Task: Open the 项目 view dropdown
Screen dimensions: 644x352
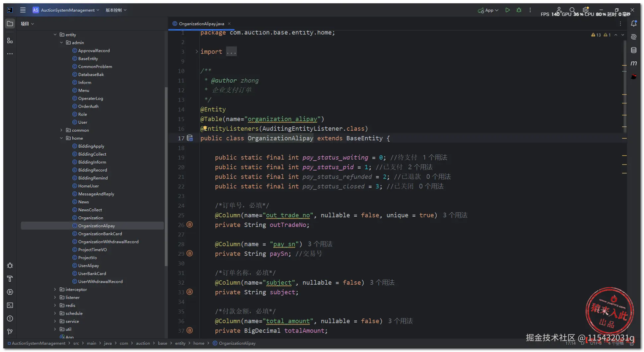Action: coord(28,24)
